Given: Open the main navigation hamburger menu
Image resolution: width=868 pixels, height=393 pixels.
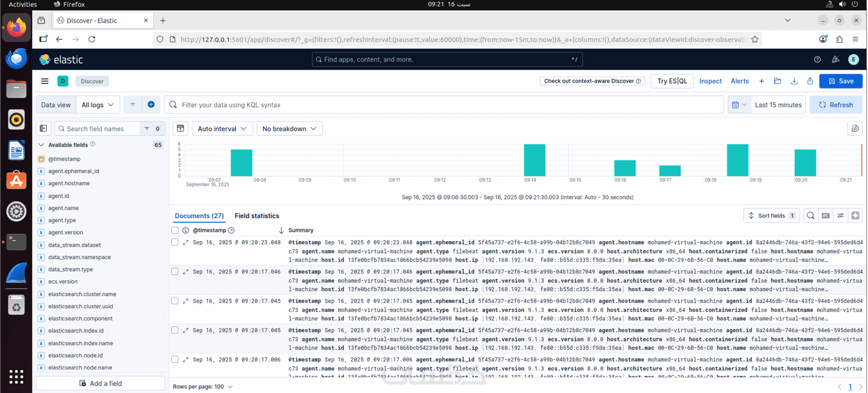Looking at the screenshot, I should 45,81.
